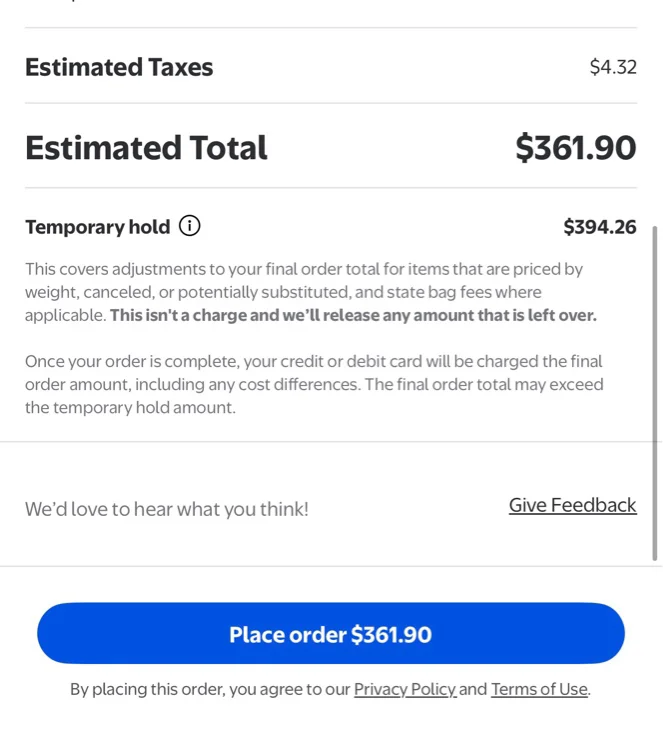This screenshot has width=663, height=752.
Task: Click the Estimated Taxes label
Action: [x=119, y=67]
